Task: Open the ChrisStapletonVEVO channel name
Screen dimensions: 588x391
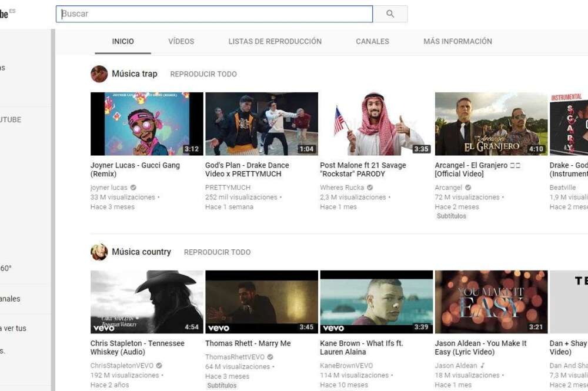Action: [122, 366]
